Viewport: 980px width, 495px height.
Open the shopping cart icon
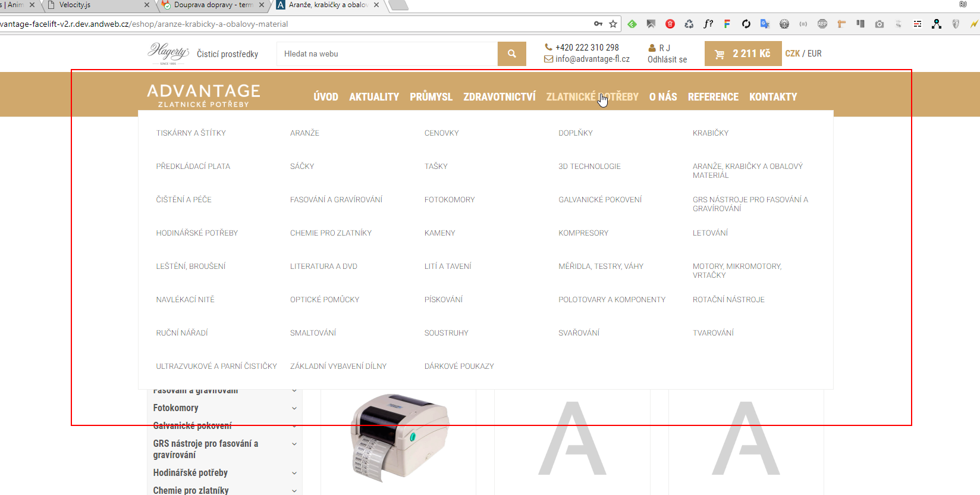(720, 54)
